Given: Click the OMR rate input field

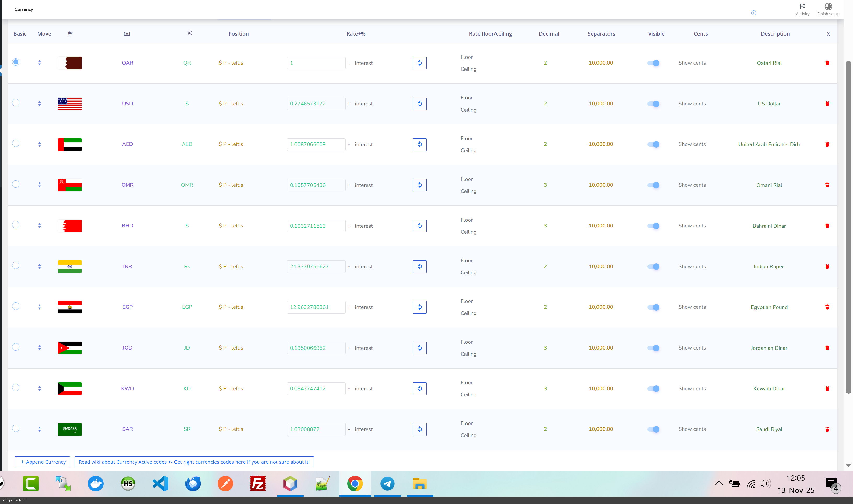Looking at the screenshot, I should click(x=316, y=185).
